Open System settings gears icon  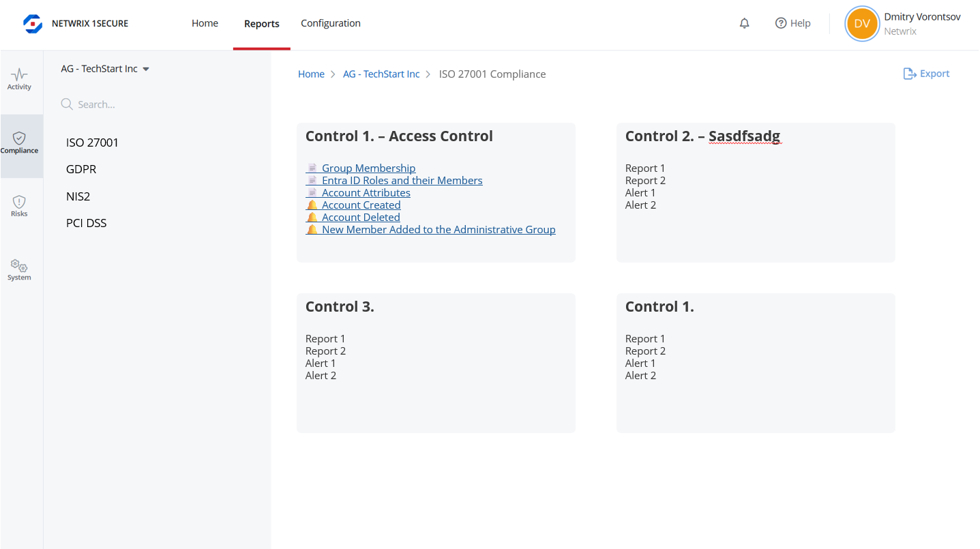pyautogui.click(x=19, y=266)
